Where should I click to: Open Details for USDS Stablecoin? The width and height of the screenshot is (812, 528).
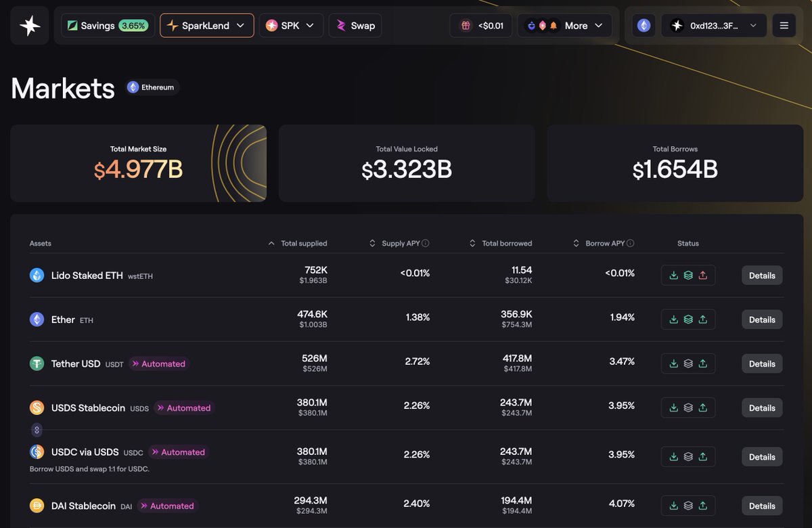(762, 408)
